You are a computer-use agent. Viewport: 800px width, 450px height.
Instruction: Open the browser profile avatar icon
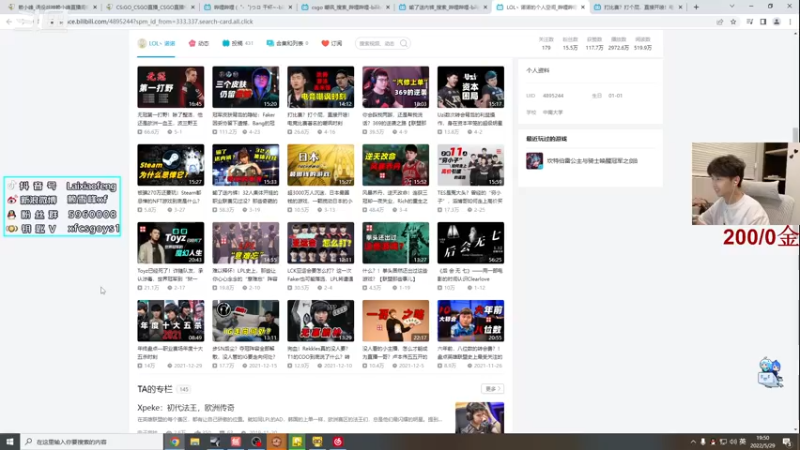[777, 22]
